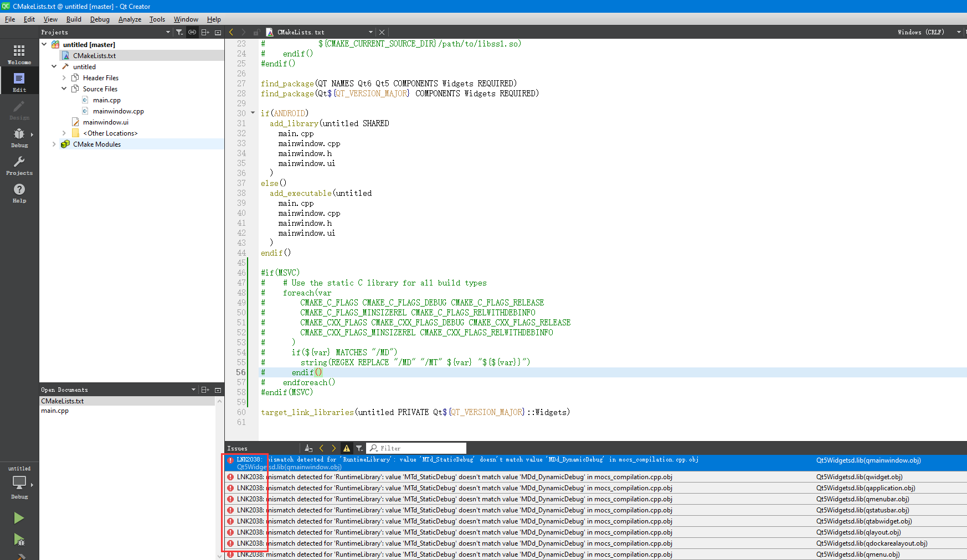Toggle Synchronize with Editor link icon
Screen dimensions: 967x560
pyautogui.click(x=192, y=32)
